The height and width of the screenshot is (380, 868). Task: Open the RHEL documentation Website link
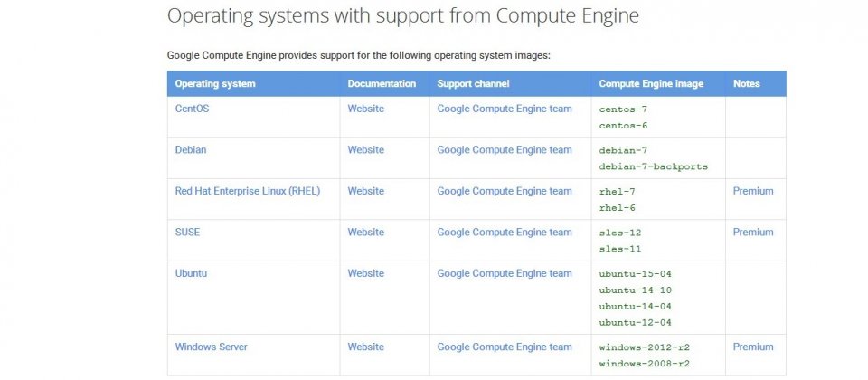coord(365,191)
